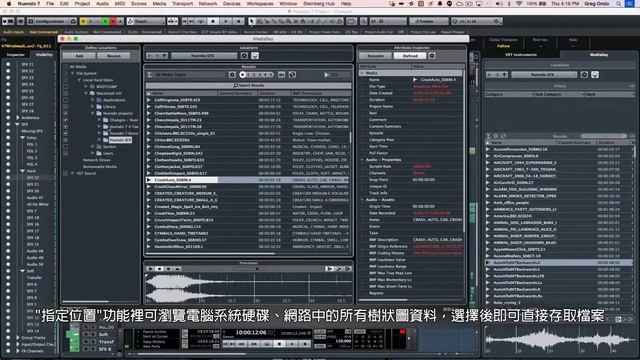Click the rating filter star in Results toolbar

tap(243, 75)
